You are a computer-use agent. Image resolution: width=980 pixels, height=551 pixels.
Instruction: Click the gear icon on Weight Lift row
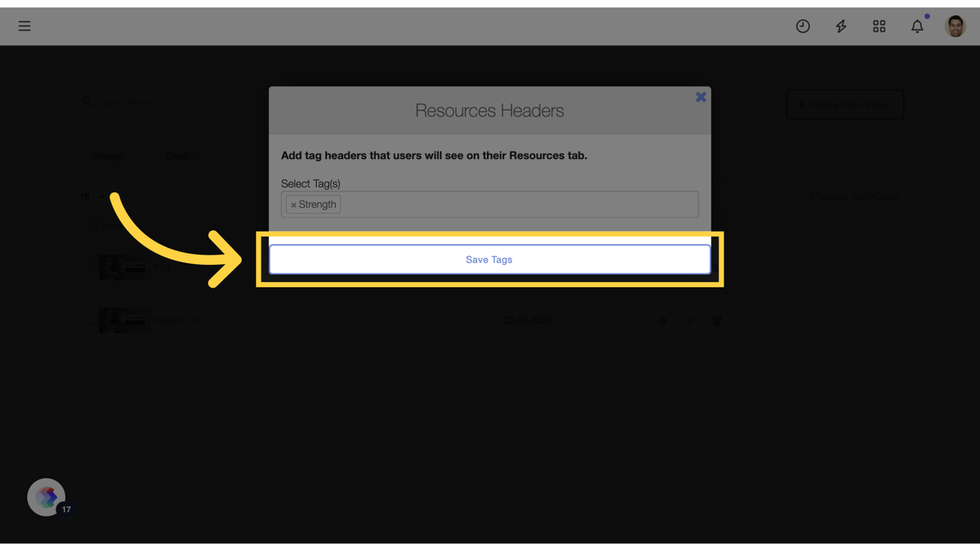click(x=662, y=321)
